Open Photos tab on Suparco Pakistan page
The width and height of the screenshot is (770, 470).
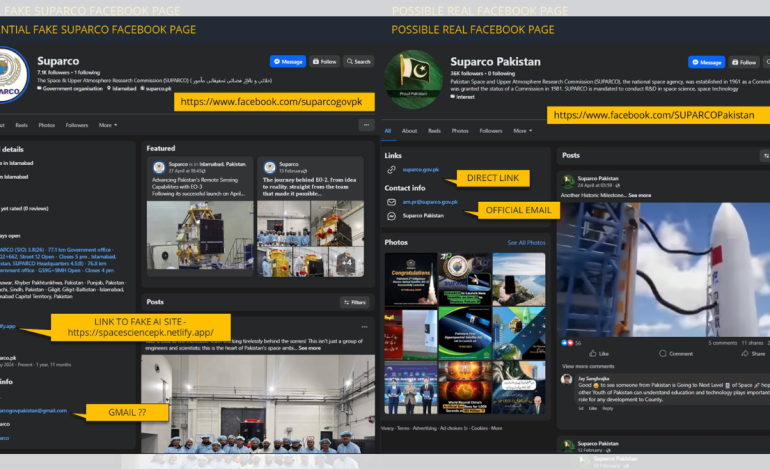pos(460,131)
